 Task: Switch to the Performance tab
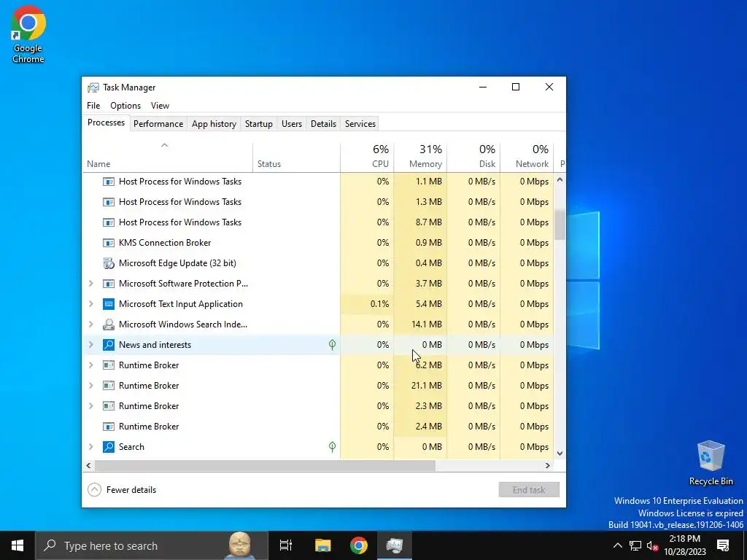click(x=158, y=124)
